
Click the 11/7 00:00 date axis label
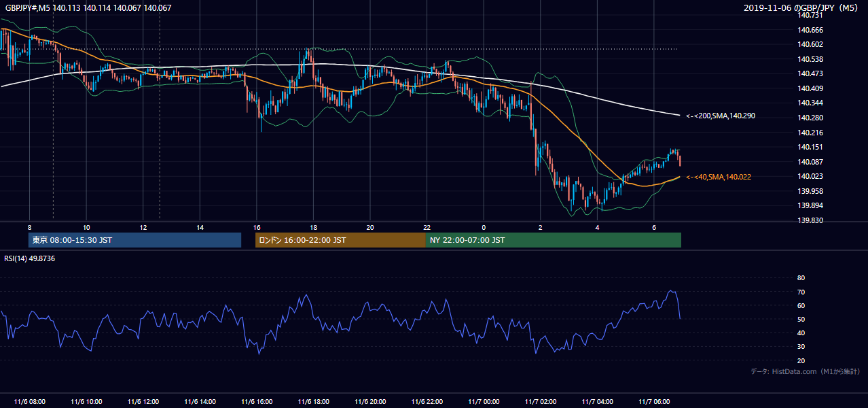(484, 402)
